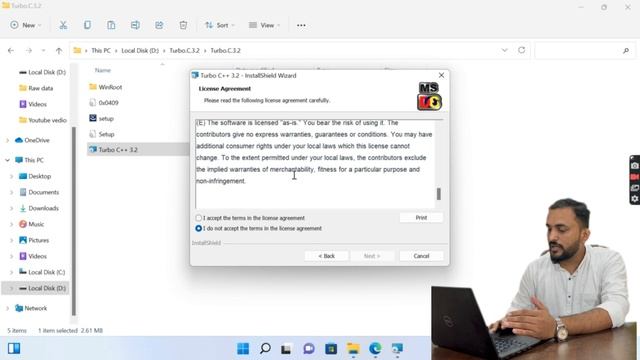The image size is (640, 360).
Task: Click the disabled Next button in wizard
Action: [372, 256]
